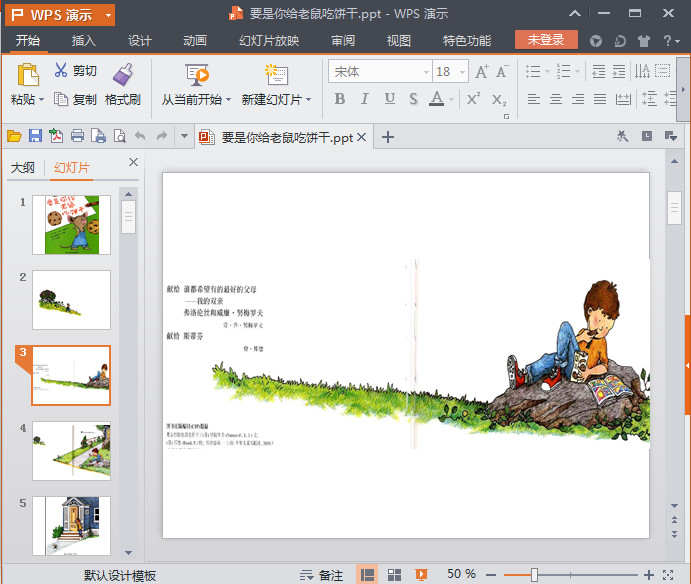
Task: Redo the last action
Action: point(162,136)
